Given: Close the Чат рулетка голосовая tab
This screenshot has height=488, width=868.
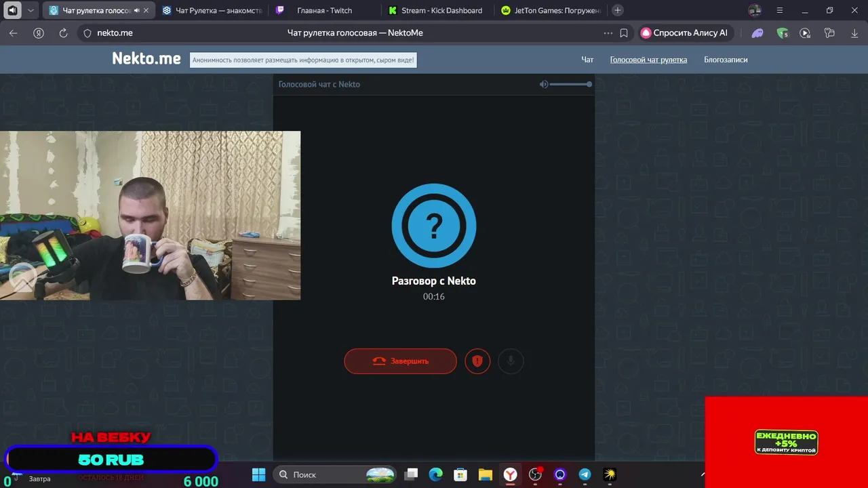Looking at the screenshot, I should click(x=146, y=10).
